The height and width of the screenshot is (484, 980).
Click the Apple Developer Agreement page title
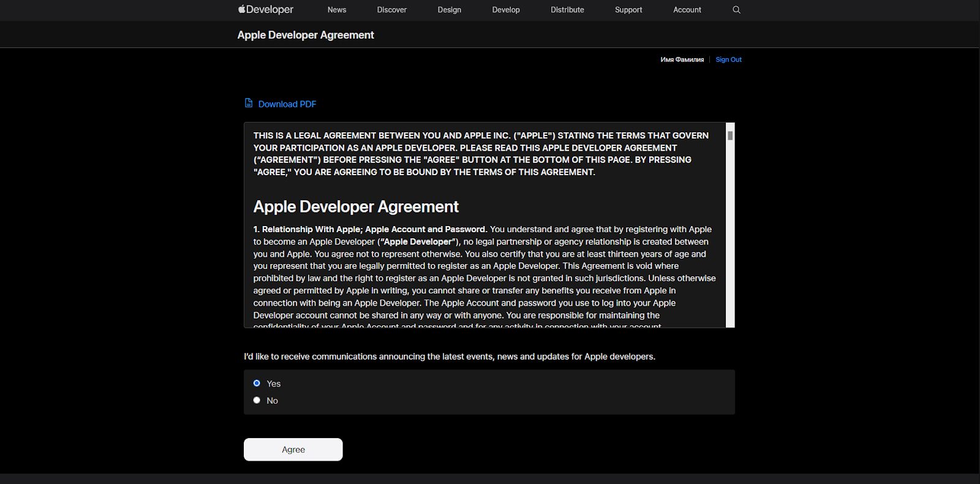[x=306, y=35]
